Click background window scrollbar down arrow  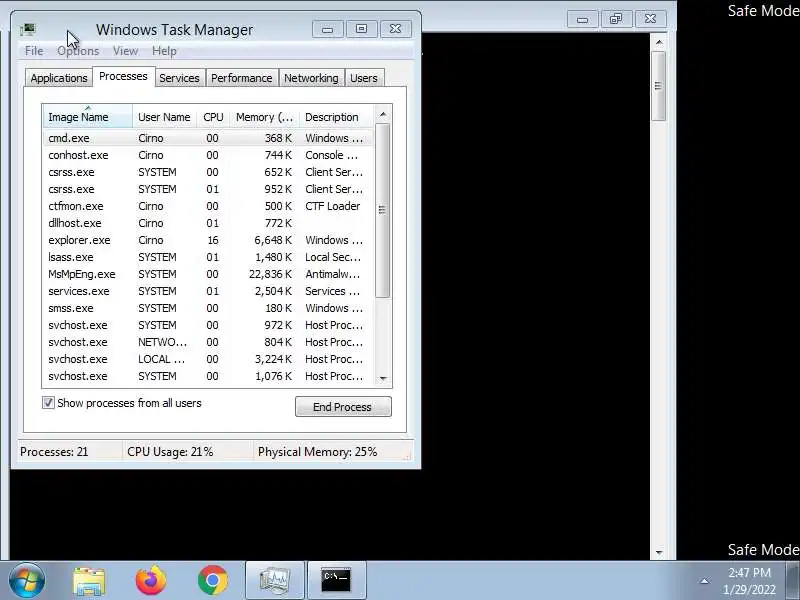(659, 552)
